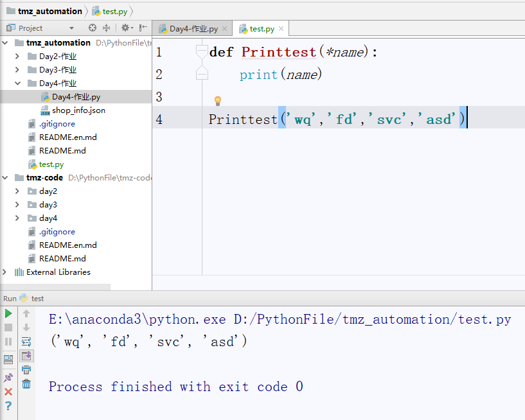Click the D:/PythonFile/tmz_automation/test.py path in console
The height and width of the screenshot is (420, 525).
(x=372, y=320)
